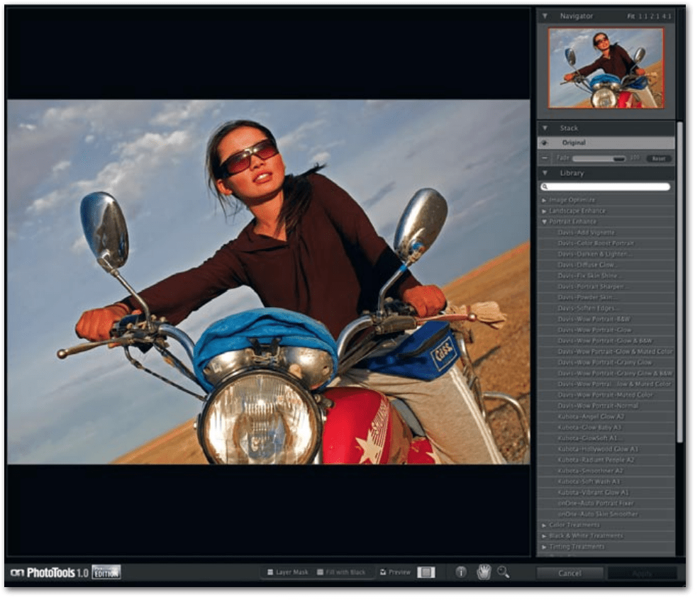
Task: Check the Fill with Black option
Action: tap(318, 571)
